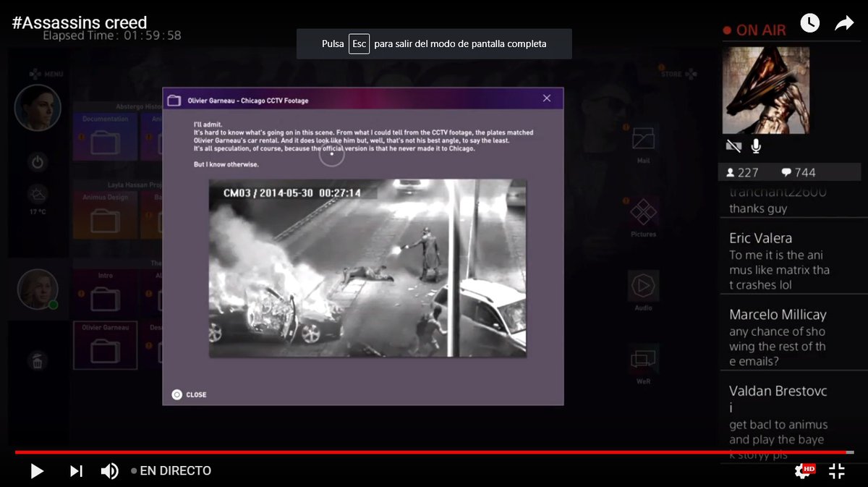Open the Mail icon on the desktop
This screenshot has height=487, width=868.
point(643,143)
